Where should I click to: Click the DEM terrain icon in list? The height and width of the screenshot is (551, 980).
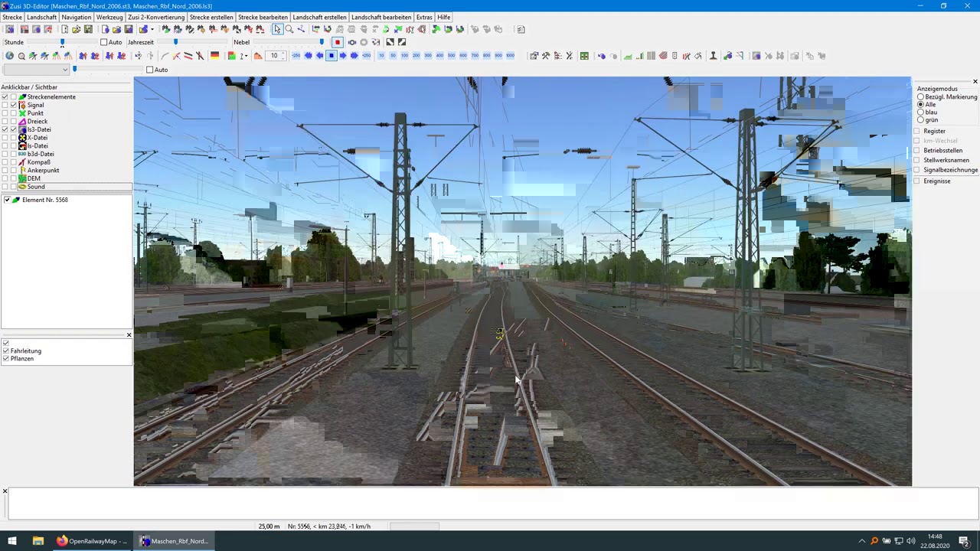pos(22,178)
